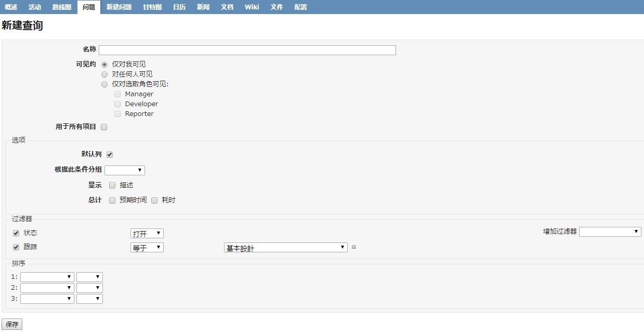Disable the 跟踪 filter checkbox
This screenshot has height=333, width=644.
pos(16,247)
